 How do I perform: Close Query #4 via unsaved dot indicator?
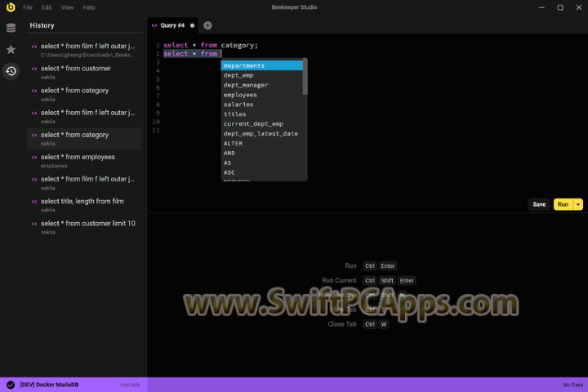pos(193,25)
